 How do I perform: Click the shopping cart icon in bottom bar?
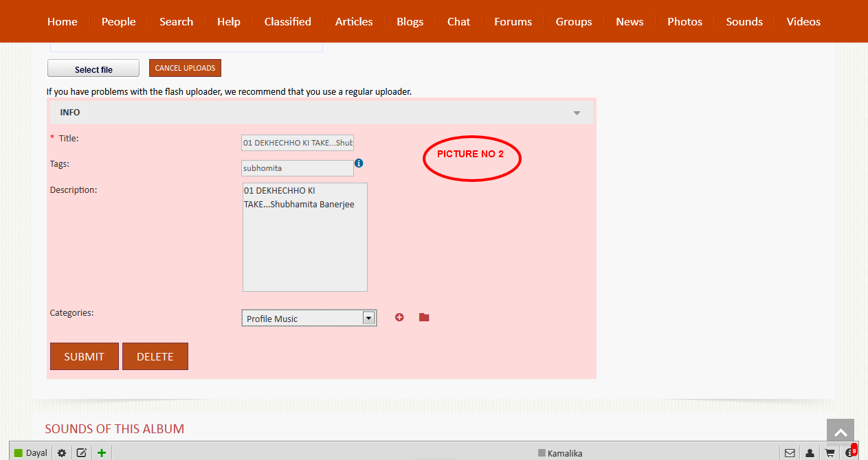[830, 453]
